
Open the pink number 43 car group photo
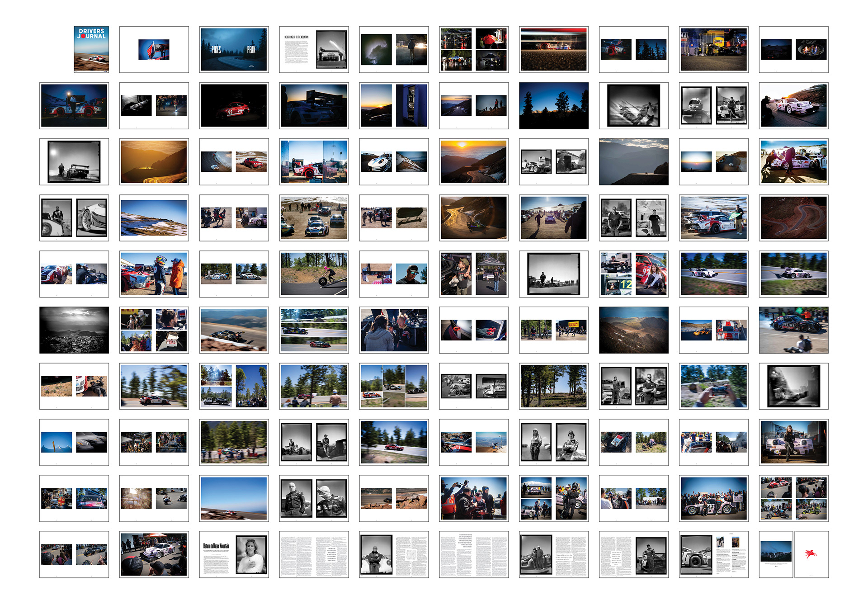[x=713, y=498]
